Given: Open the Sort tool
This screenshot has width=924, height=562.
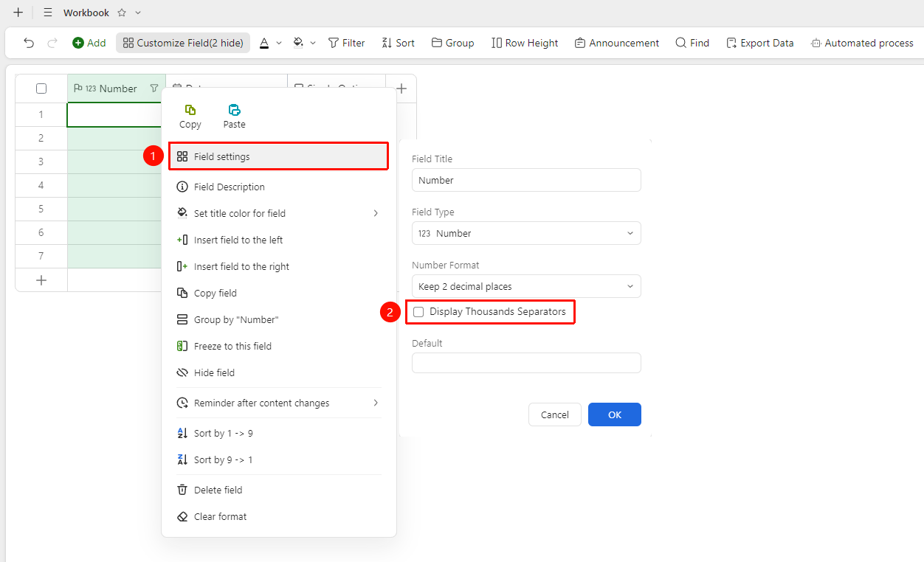Looking at the screenshot, I should tap(398, 43).
